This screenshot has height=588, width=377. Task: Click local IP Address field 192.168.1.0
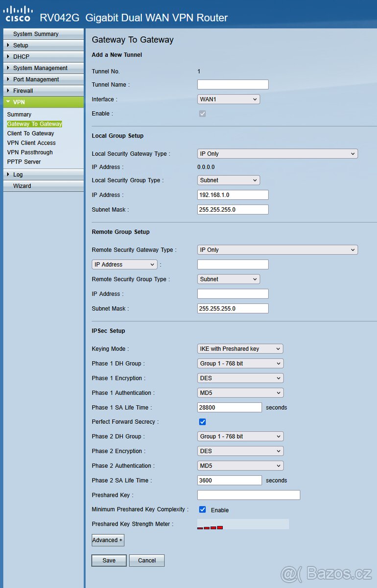coord(233,195)
